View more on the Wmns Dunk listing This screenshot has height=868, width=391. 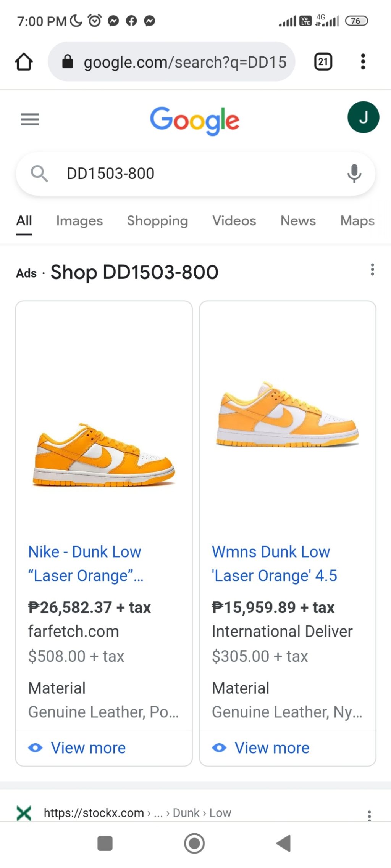coord(271,748)
